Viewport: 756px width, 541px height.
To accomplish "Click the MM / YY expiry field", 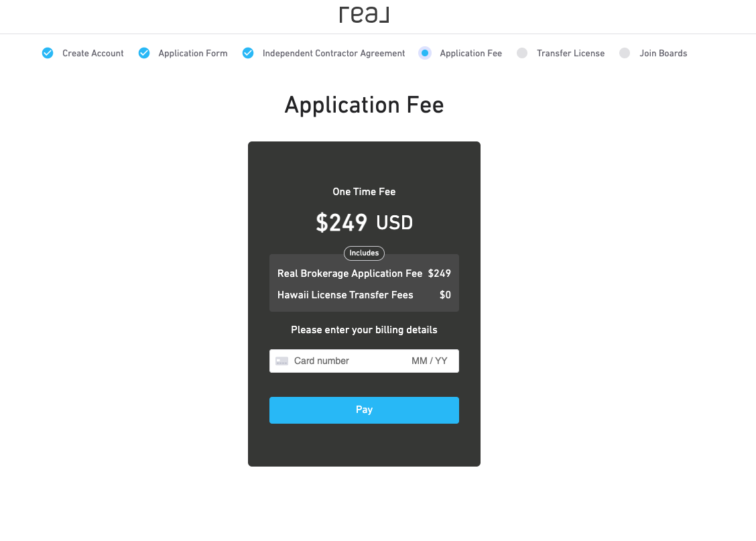I will [430, 361].
